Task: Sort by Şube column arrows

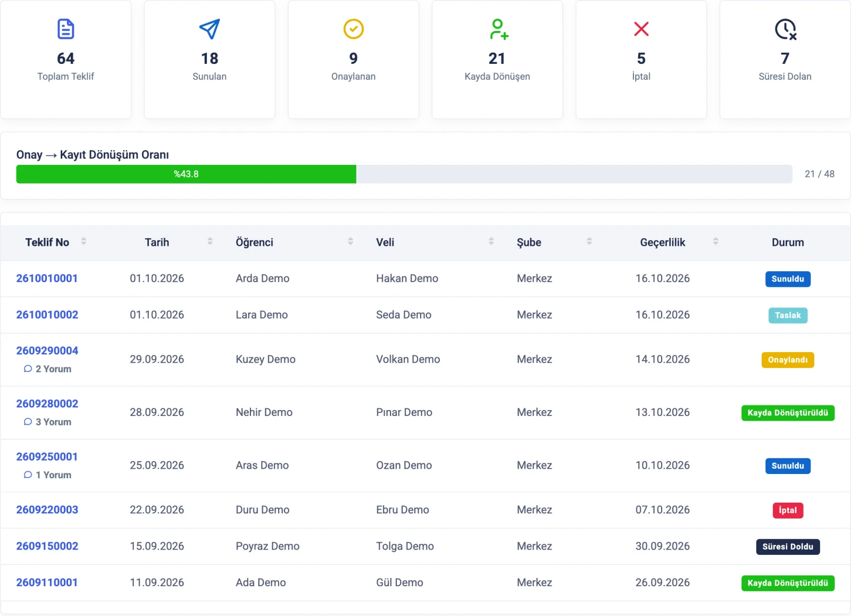Action: click(x=589, y=242)
